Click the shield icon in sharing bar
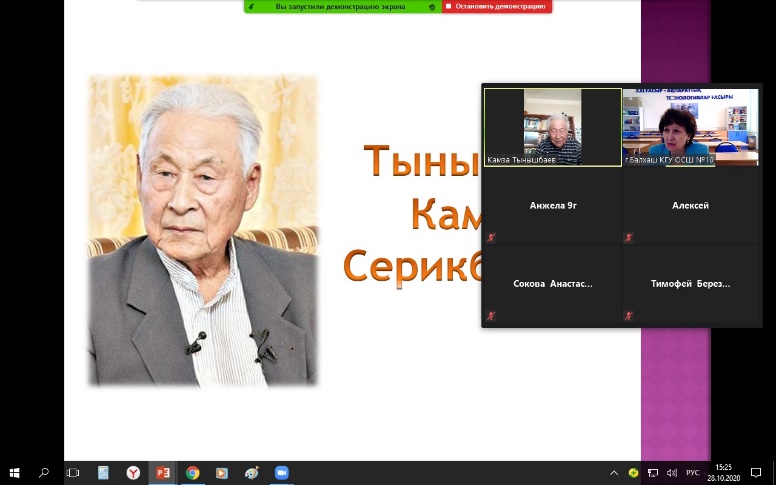Screen dimensions: 776x485 (432, 6)
